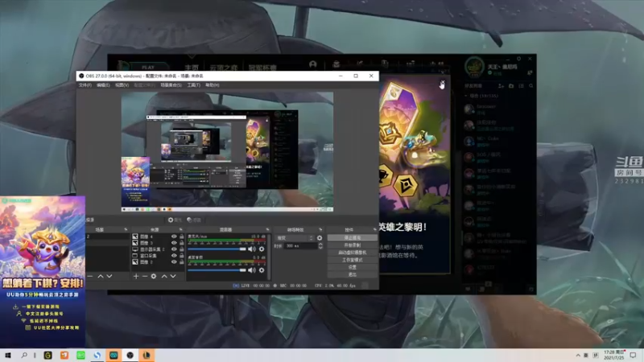Open green chat icon on taskbar
644x362 pixels.
point(81,355)
